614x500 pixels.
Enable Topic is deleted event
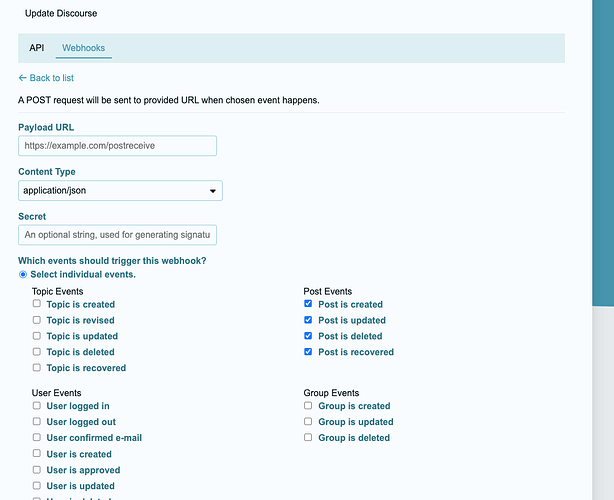[37, 352]
